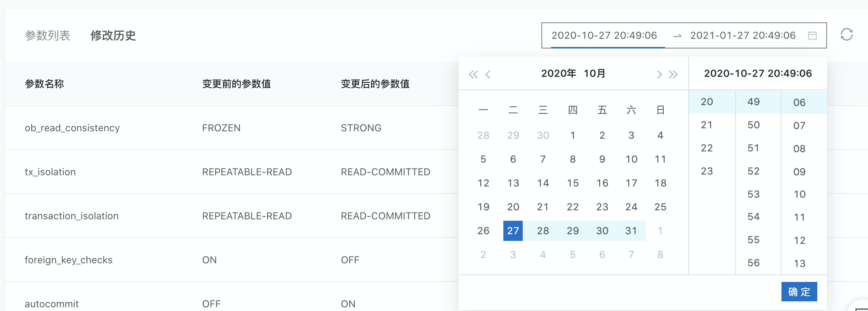Go to previous year with double-left arrow
The image size is (868, 311).
tap(473, 75)
